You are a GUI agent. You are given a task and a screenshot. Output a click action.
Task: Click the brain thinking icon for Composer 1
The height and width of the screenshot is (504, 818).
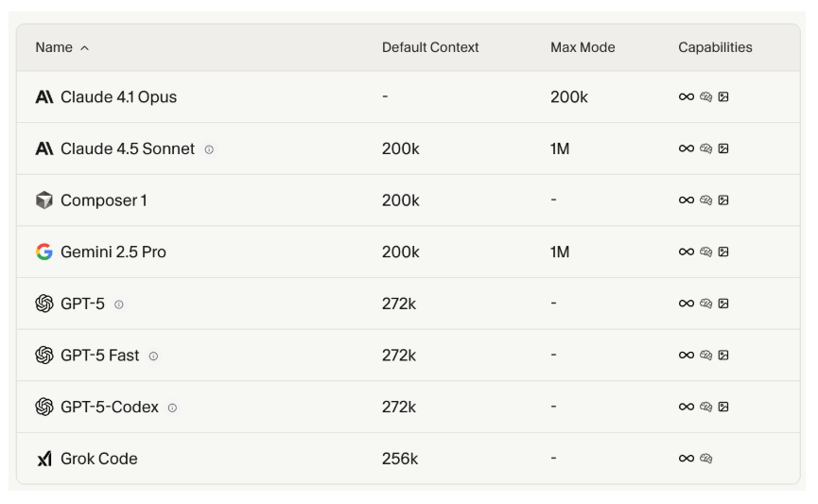click(x=705, y=200)
